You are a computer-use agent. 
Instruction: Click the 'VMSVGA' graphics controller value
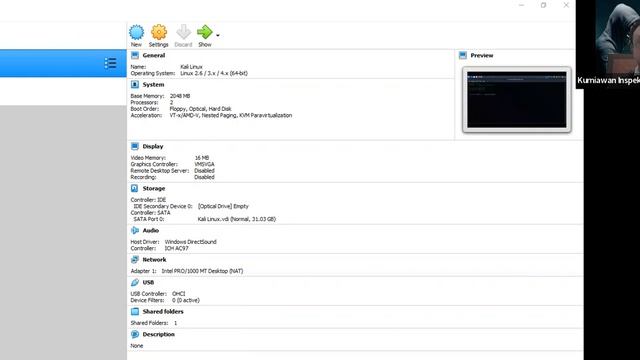coord(204,164)
